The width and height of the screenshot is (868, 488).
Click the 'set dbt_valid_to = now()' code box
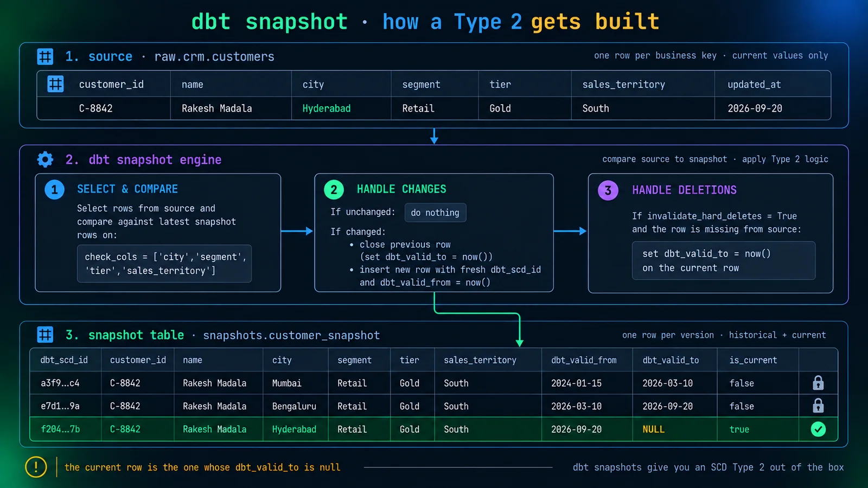[x=723, y=261]
